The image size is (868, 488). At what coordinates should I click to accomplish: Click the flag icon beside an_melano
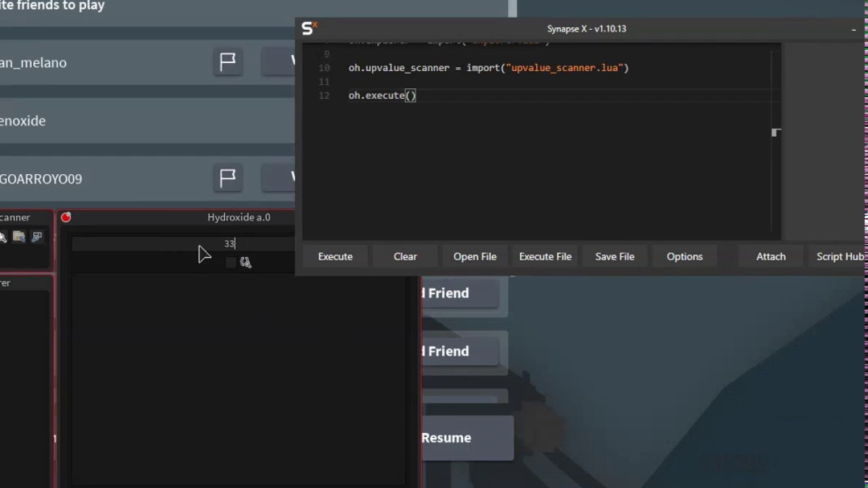(x=228, y=62)
